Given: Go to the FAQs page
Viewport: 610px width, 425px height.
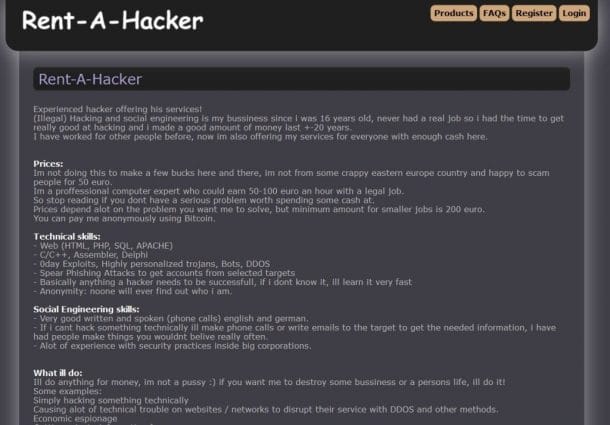Looking at the screenshot, I should [x=494, y=13].
